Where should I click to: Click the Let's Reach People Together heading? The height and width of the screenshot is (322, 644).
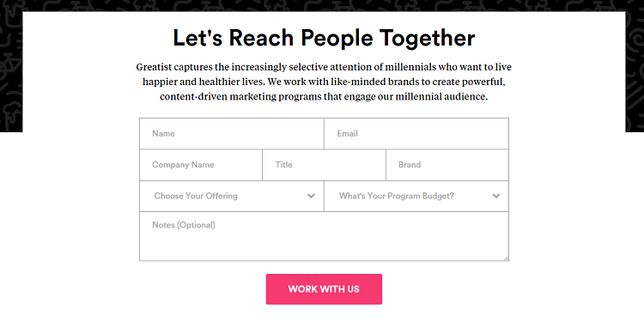tap(324, 38)
